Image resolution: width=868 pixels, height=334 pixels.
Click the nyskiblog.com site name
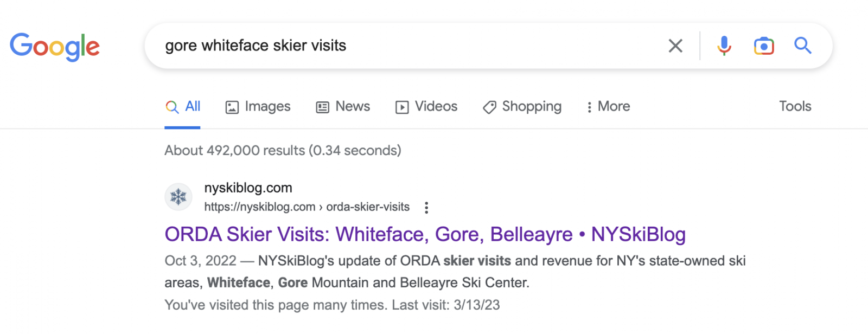(248, 188)
